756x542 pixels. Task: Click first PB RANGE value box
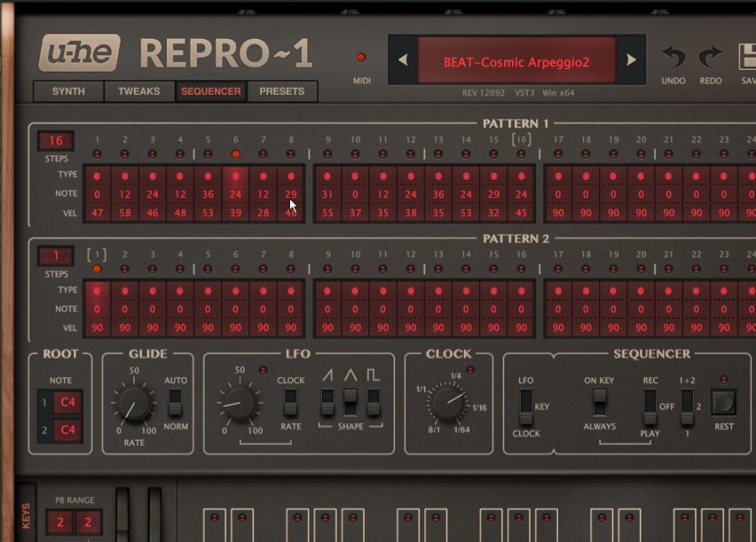pyautogui.click(x=60, y=523)
